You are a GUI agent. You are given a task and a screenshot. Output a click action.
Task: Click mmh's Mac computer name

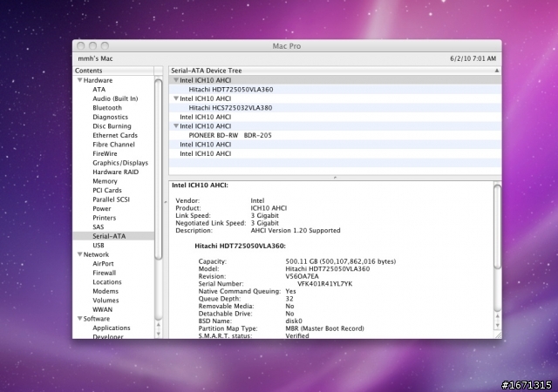[x=95, y=58]
